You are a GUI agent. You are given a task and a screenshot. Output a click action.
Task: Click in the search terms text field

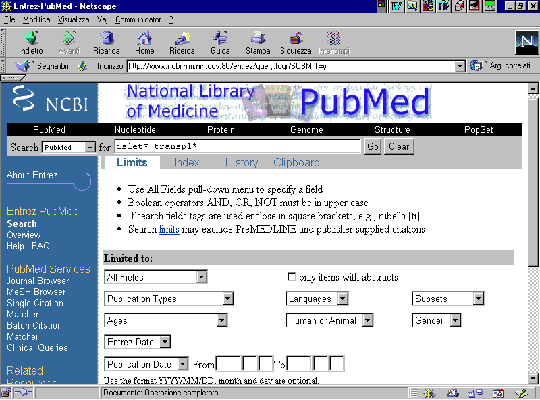237,146
